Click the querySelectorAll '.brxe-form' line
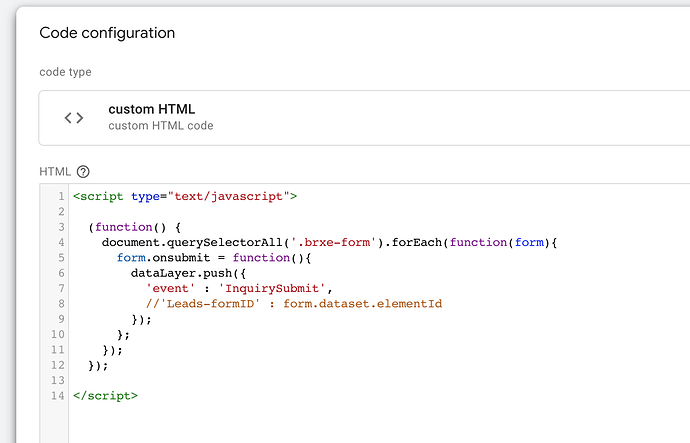690x443 pixels. pyautogui.click(x=330, y=242)
